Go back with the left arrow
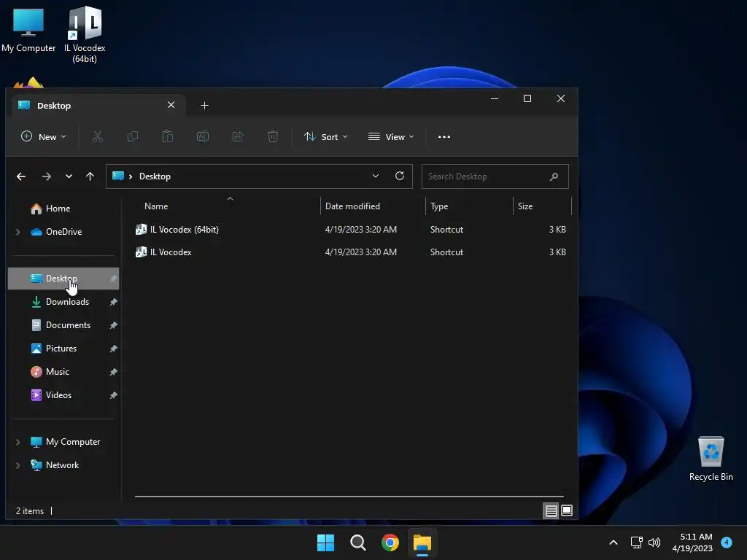 [x=21, y=176]
